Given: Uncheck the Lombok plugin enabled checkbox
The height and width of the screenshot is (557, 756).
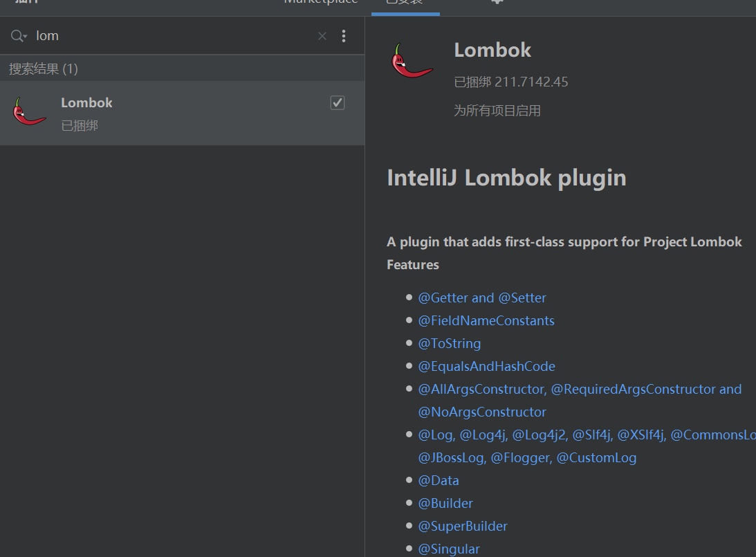Looking at the screenshot, I should click(x=338, y=102).
